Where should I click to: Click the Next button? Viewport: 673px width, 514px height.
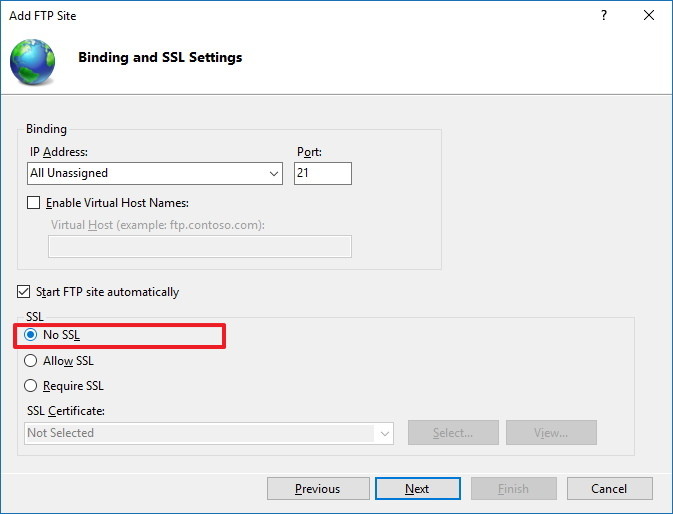[418, 489]
